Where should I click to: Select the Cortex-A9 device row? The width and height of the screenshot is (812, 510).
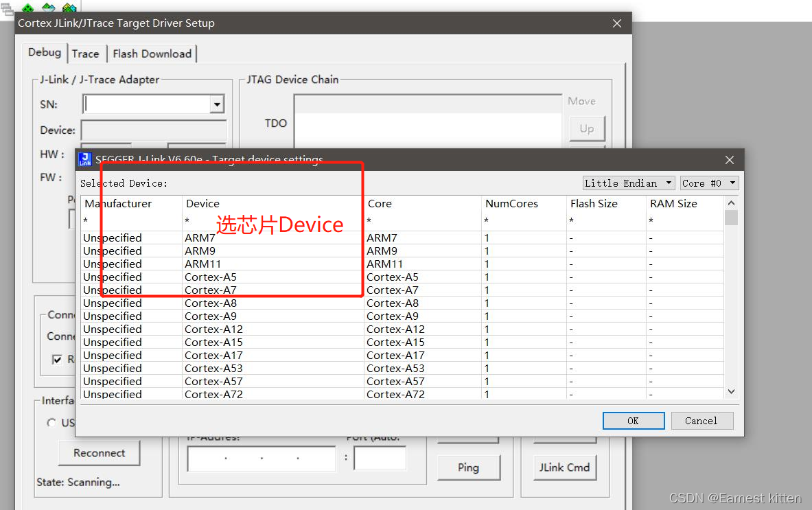[x=402, y=316]
